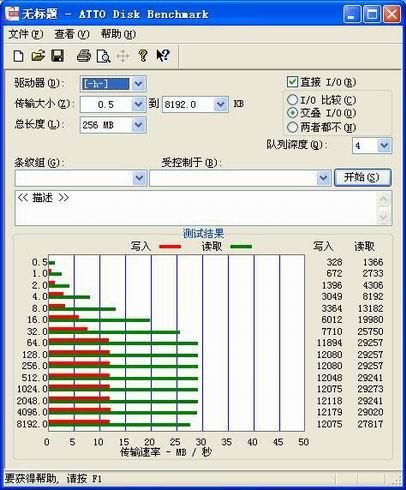Expand the maximum transfer size 8192.0 dropdown
The height and width of the screenshot is (490, 406).
(x=221, y=105)
